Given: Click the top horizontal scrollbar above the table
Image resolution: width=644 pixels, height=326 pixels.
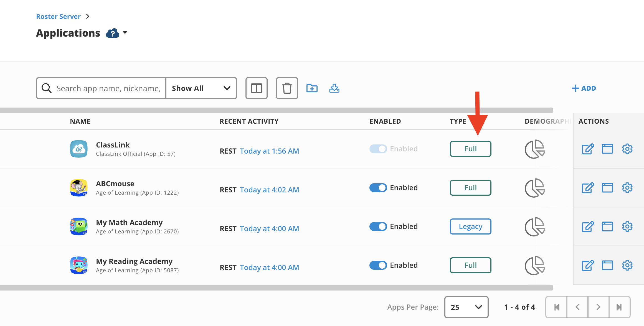Looking at the screenshot, I should point(277,110).
